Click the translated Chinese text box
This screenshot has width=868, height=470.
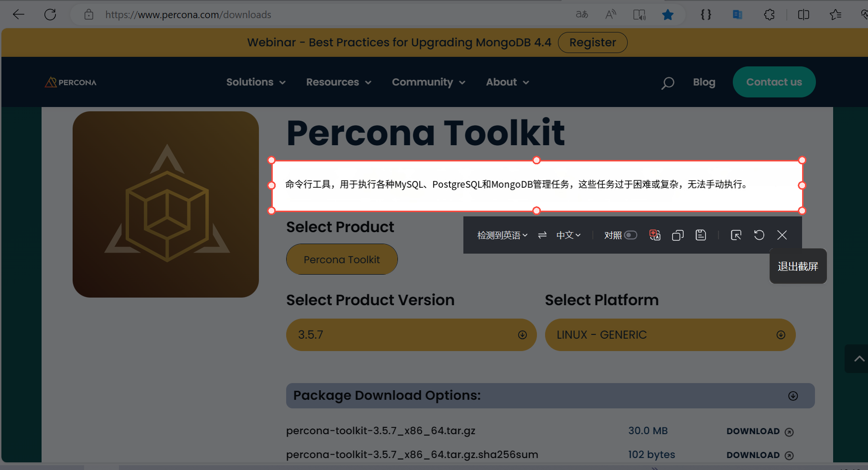[x=536, y=185]
